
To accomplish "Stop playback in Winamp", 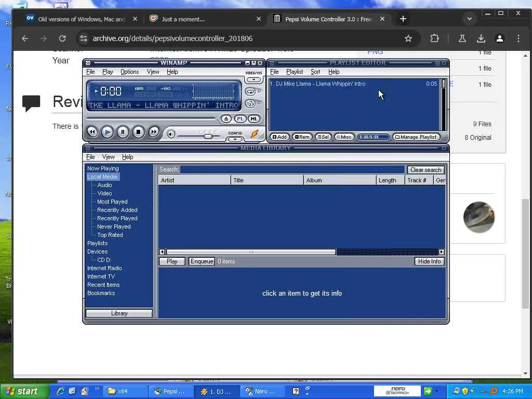I will point(138,131).
